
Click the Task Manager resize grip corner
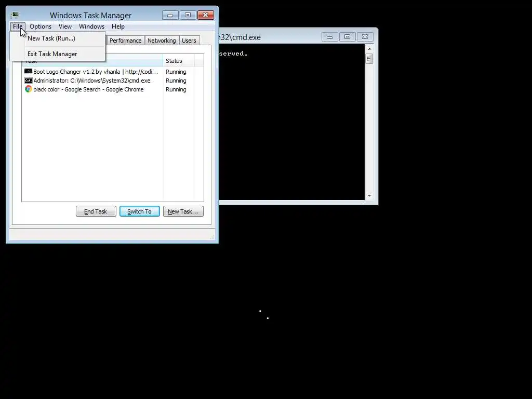click(212, 237)
